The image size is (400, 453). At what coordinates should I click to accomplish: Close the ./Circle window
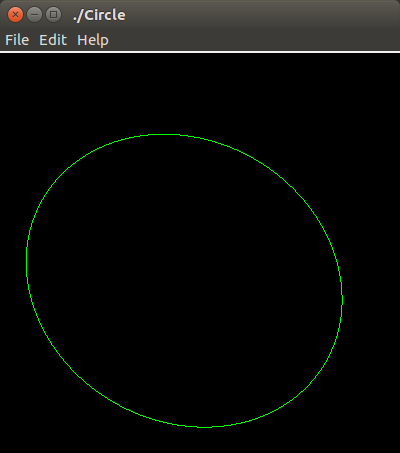click(x=15, y=15)
